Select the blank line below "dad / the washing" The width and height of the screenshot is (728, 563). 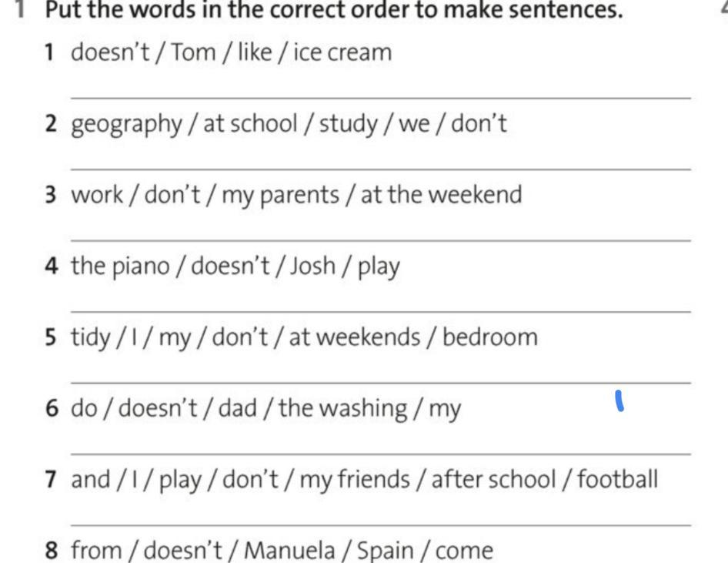coord(380,454)
